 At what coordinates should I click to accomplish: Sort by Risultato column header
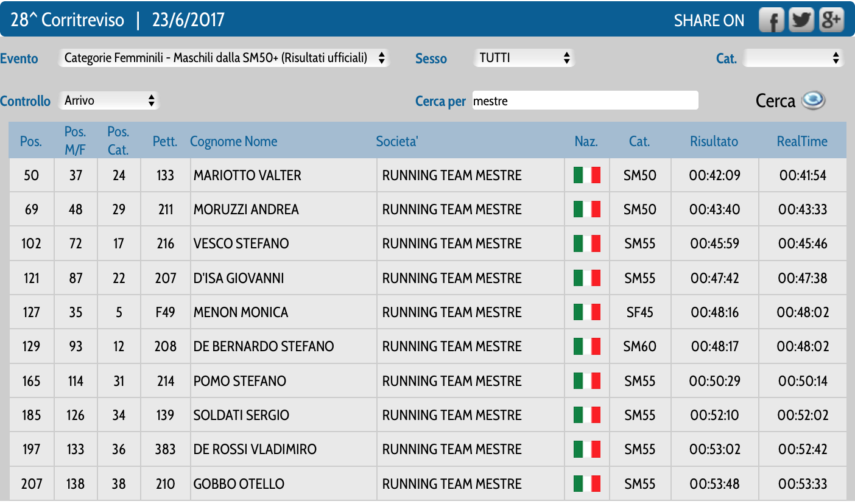tap(714, 141)
